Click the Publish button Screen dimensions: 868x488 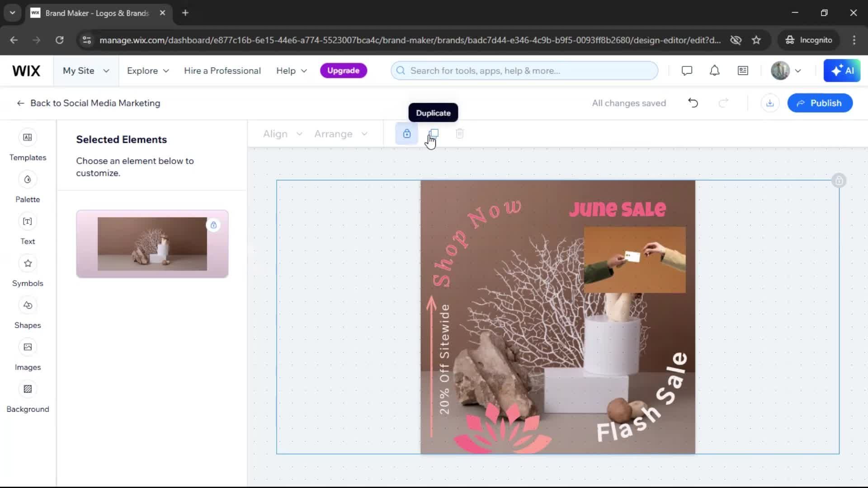click(820, 103)
